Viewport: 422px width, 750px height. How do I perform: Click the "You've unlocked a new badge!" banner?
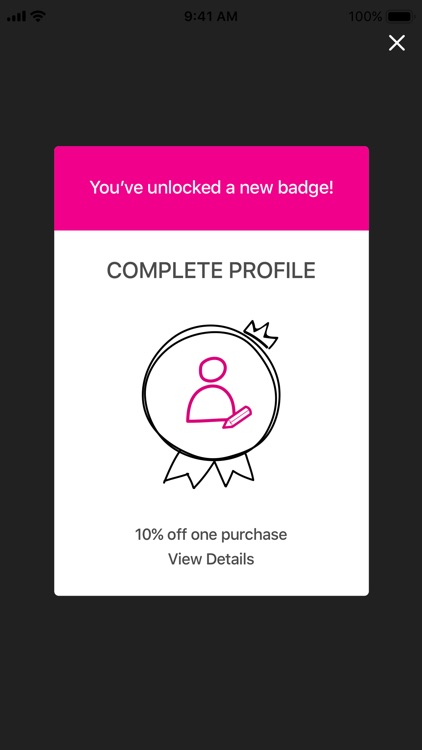point(211,187)
